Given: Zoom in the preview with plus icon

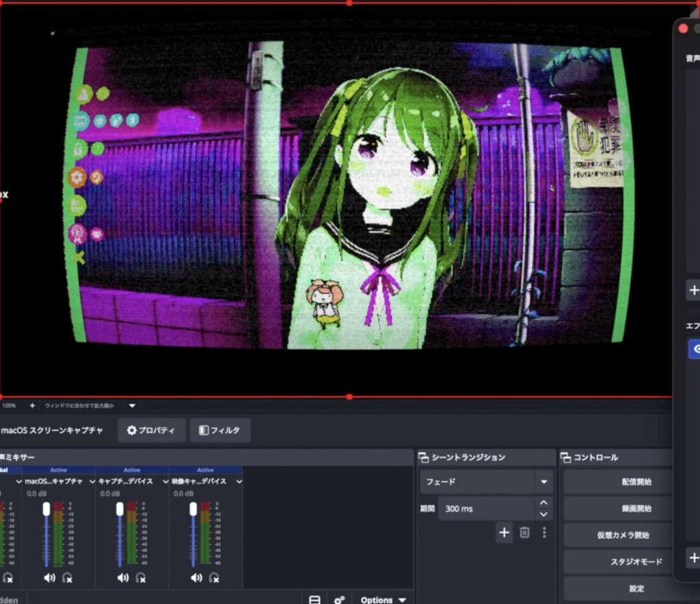Looking at the screenshot, I should tap(32, 406).
